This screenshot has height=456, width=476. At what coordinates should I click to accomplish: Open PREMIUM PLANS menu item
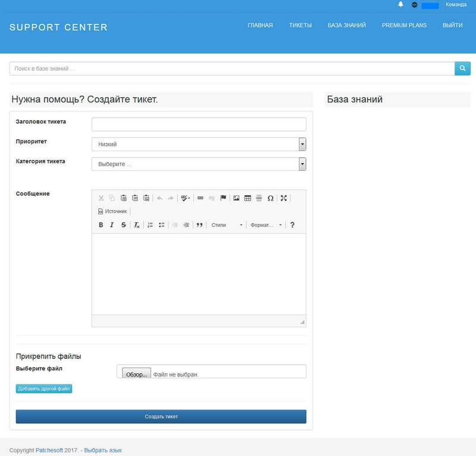404,25
